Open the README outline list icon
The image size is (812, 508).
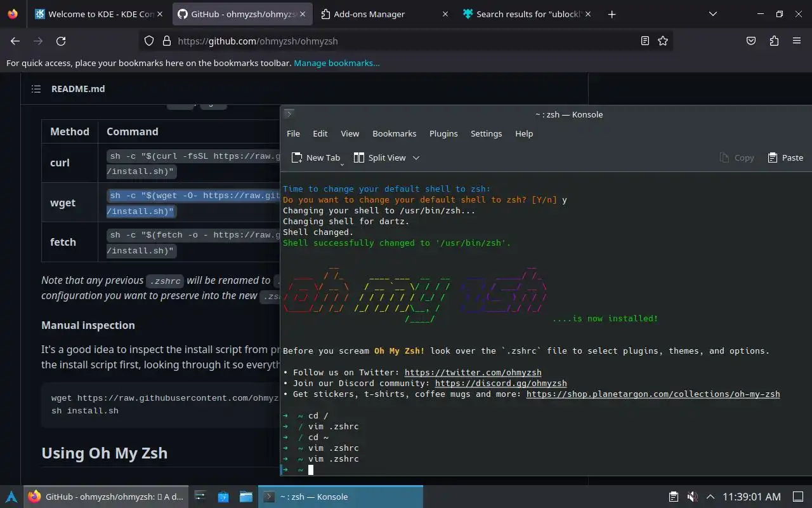click(x=36, y=89)
